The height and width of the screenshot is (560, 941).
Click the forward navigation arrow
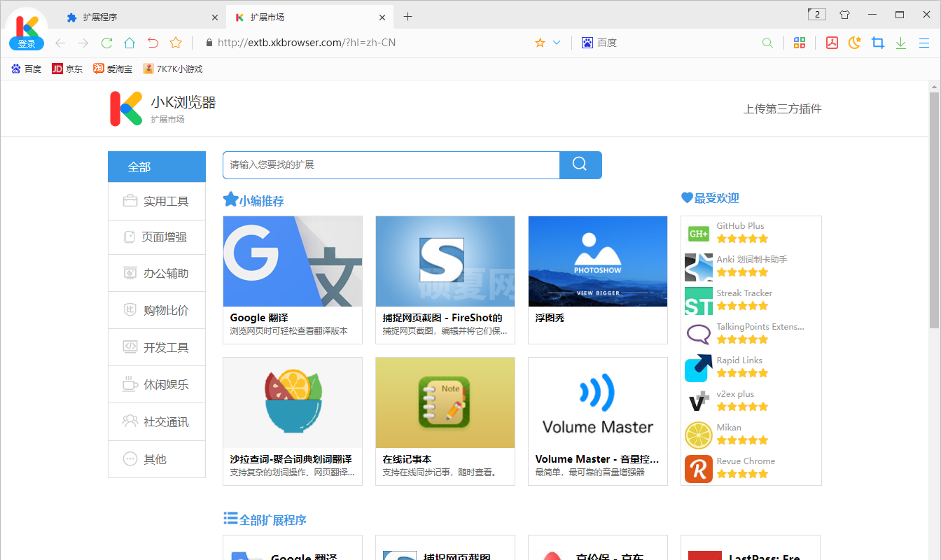click(x=83, y=43)
